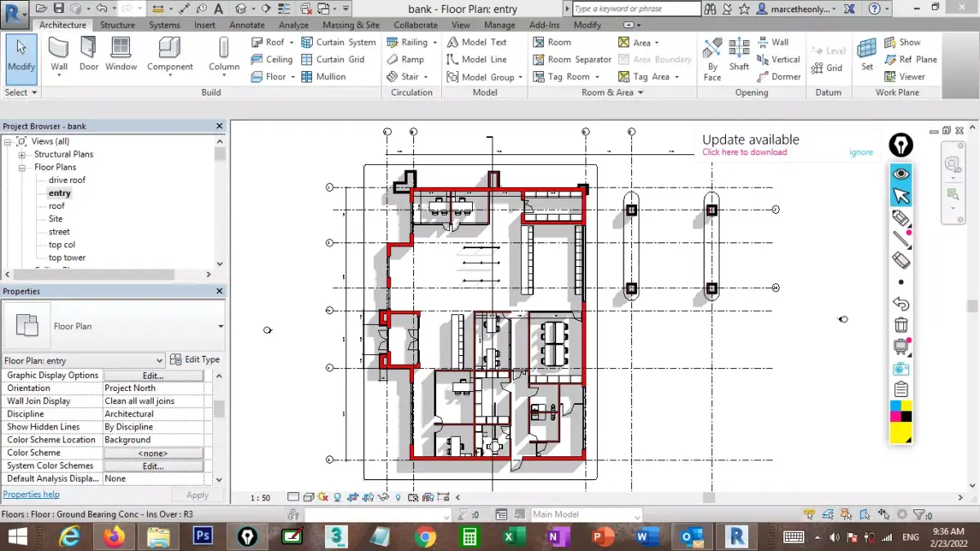Switch to the View tab

[x=461, y=25]
